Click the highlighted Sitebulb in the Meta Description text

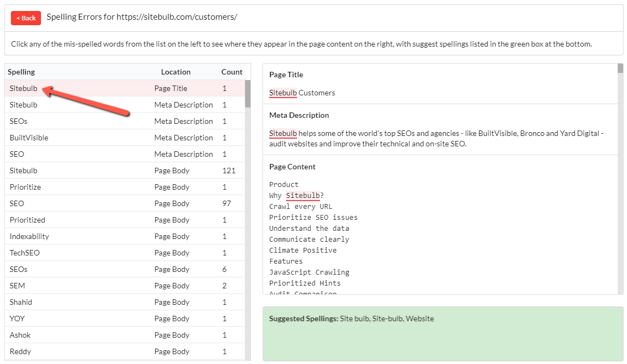click(x=283, y=133)
